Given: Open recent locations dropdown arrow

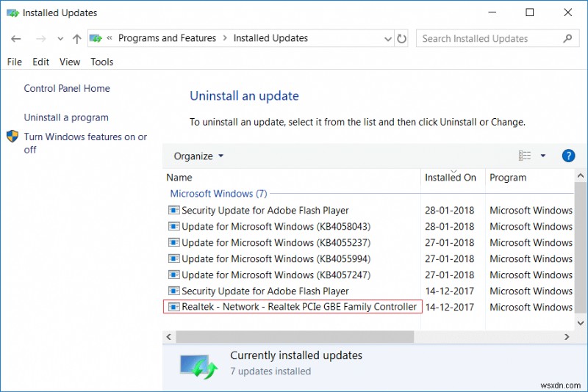Looking at the screenshot, I should [60, 39].
